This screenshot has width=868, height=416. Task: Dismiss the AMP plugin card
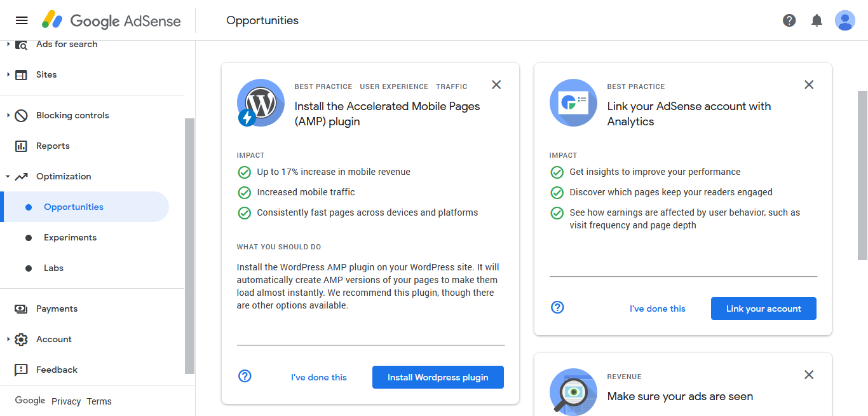(496, 85)
